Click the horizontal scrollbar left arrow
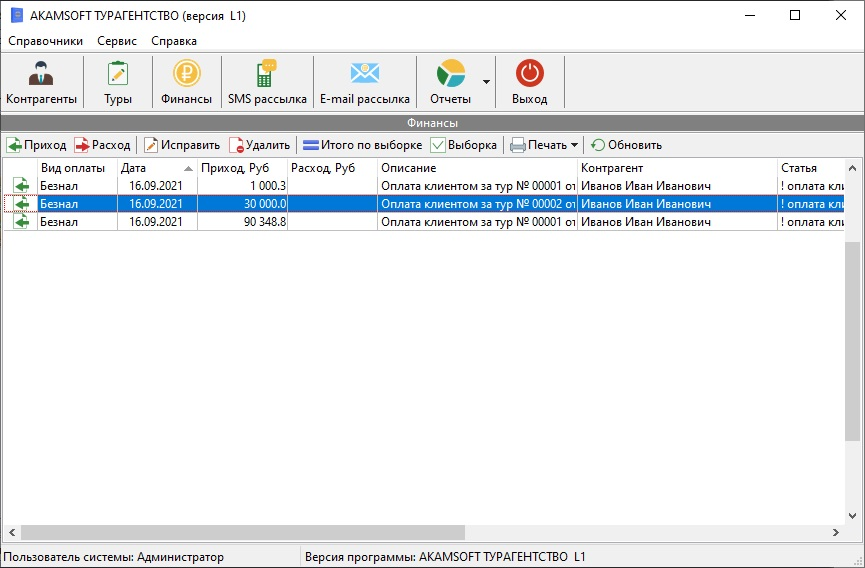The image size is (865, 568). click(12, 532)
